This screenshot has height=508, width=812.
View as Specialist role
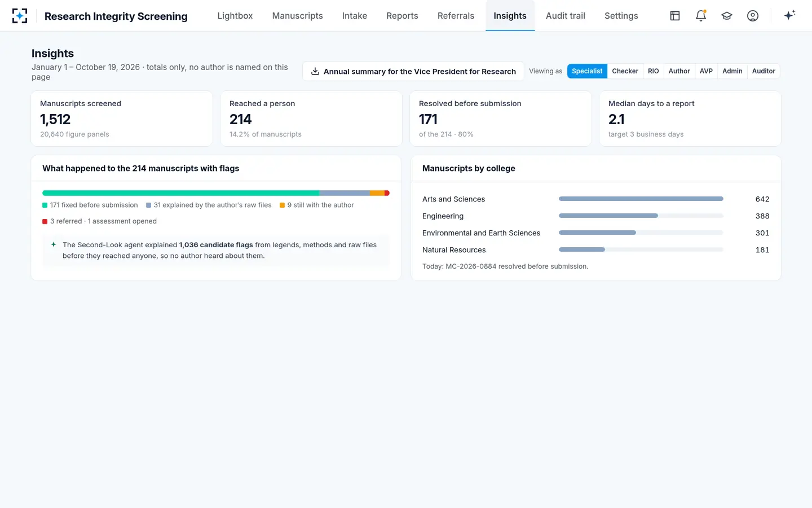[587, 71]
